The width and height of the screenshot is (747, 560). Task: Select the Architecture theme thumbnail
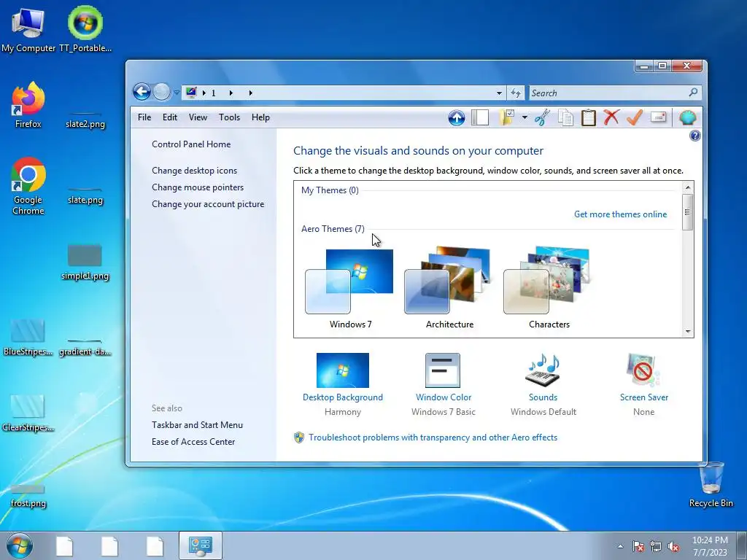[x=449, y=287]
